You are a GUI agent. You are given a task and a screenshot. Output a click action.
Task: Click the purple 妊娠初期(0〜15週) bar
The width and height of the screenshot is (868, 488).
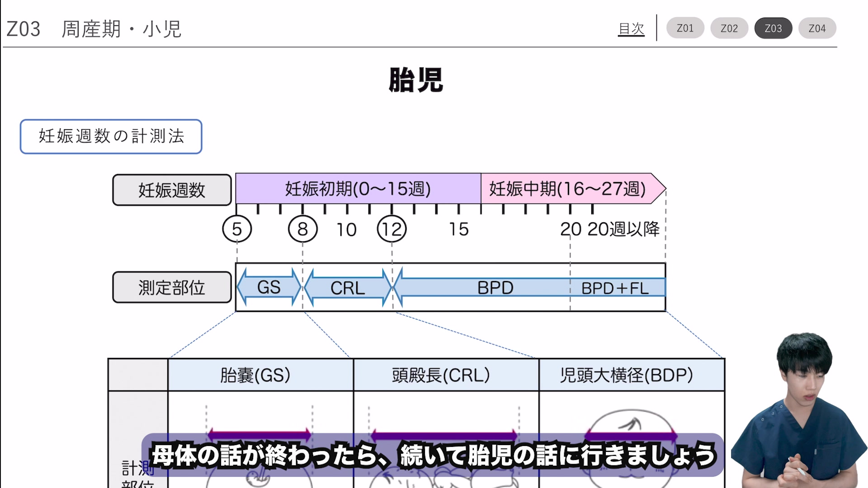click(358, 188)
